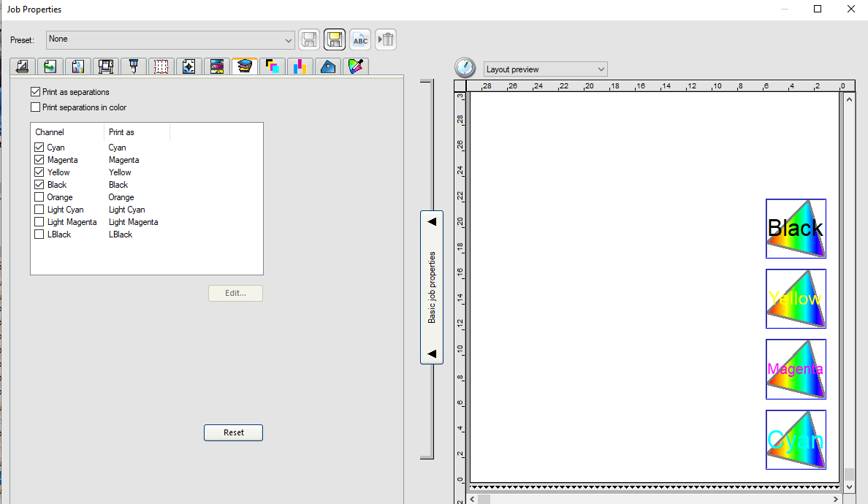The image size is (868, 504).
Task: Maximize the Job Properties window
Action: (x=818, y=9)
